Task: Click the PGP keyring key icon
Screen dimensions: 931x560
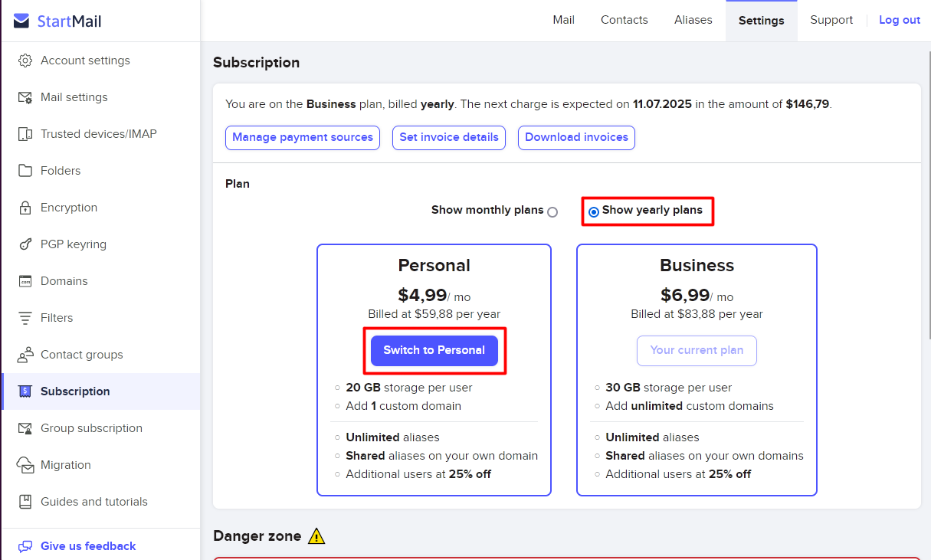Action: [25, 244]
